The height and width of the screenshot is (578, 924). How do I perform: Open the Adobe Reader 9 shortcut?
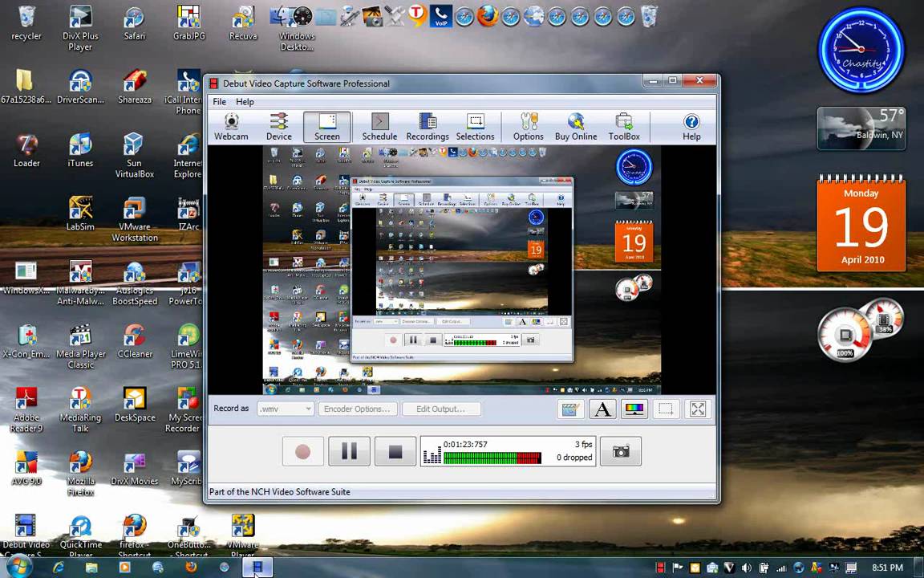(26, 410)
